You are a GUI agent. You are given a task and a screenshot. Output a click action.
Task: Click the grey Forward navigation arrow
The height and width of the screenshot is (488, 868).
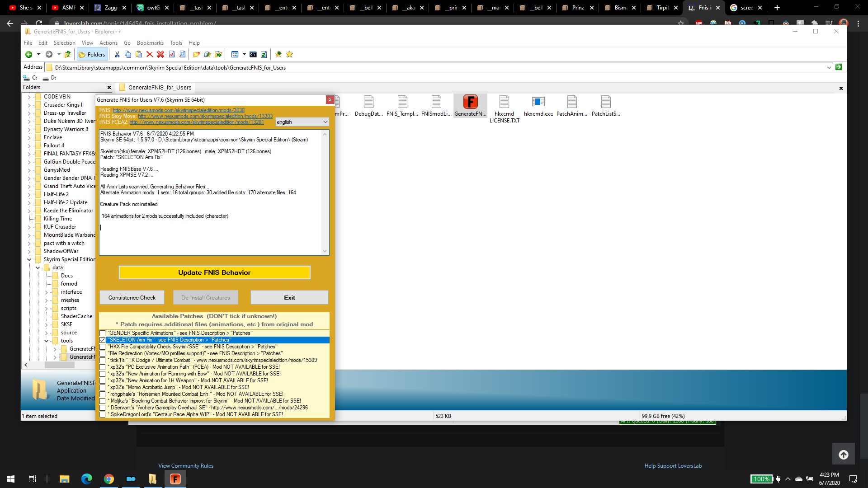(49, 55)
